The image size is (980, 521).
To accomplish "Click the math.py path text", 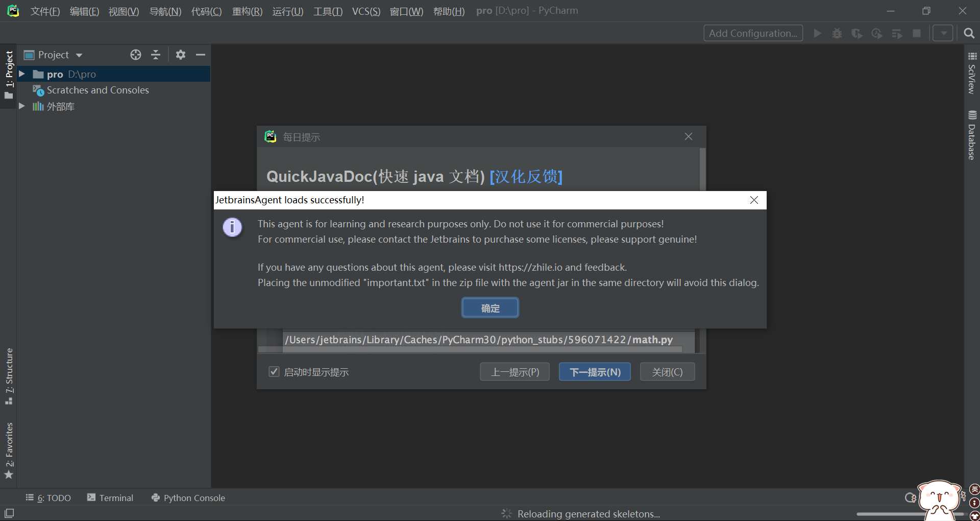I will coord(479,340).
